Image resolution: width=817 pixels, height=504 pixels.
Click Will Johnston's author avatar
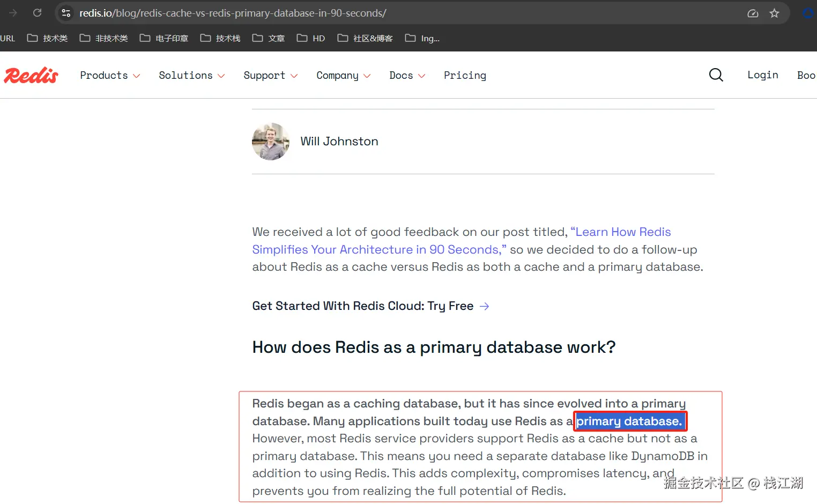[x=271, y=142]
